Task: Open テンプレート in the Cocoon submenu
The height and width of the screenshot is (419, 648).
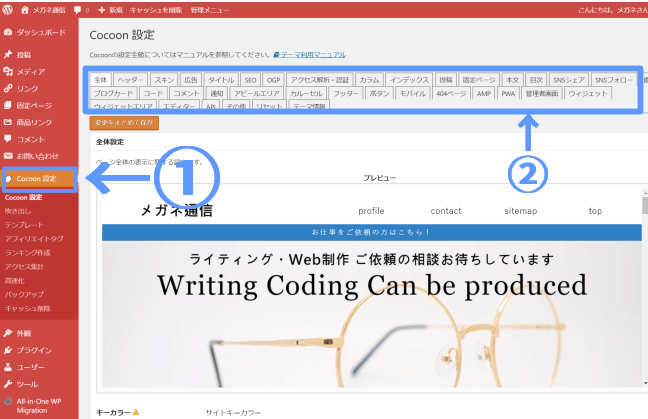Action: [x=24, y=225]
